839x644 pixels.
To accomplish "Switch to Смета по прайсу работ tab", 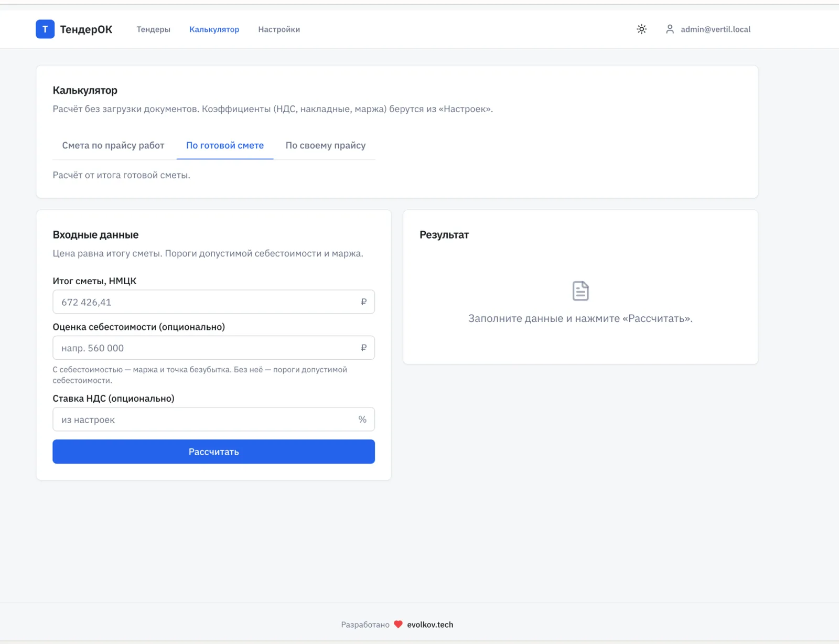I will [113, 145].
